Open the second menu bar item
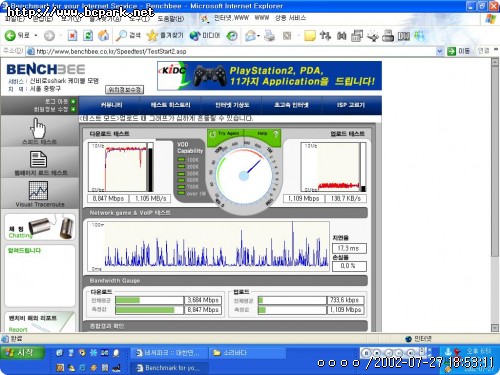This screenshot has height=375, width=500. [x=43, y=19]
